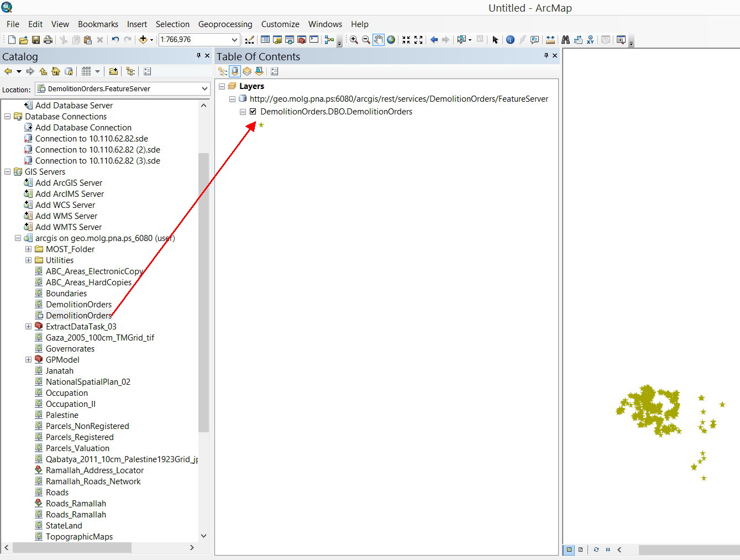Toggle Catalog contents panel view
This screenshot has width=740, height=560.
point(130,71)
